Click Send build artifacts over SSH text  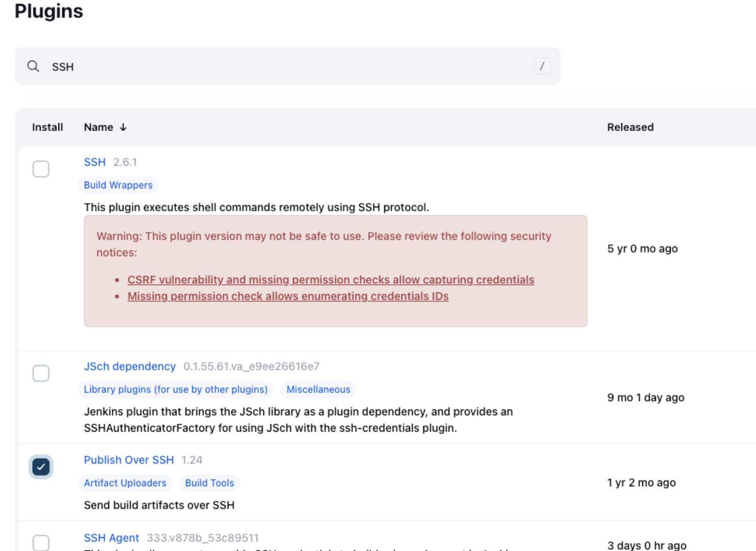coord(159,505)
